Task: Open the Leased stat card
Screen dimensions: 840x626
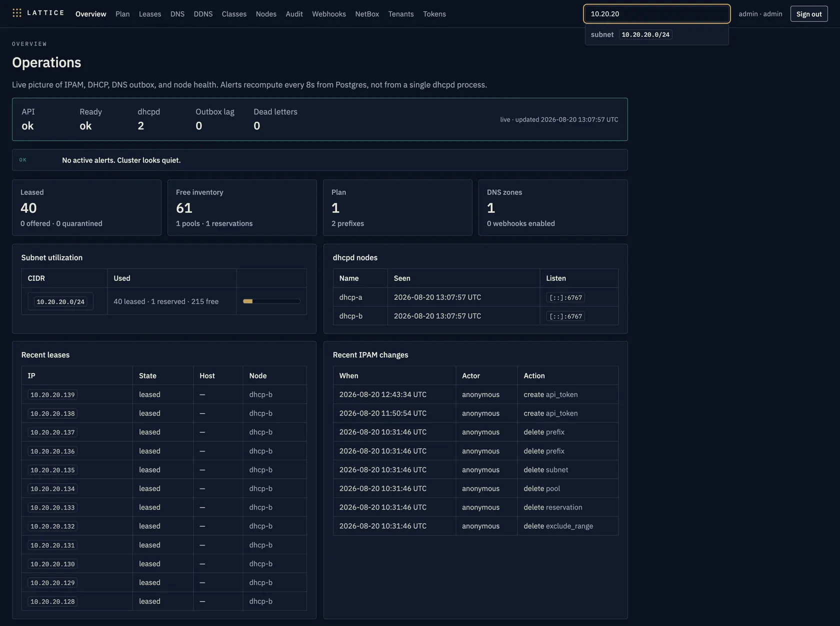Action: click(86, 207)
